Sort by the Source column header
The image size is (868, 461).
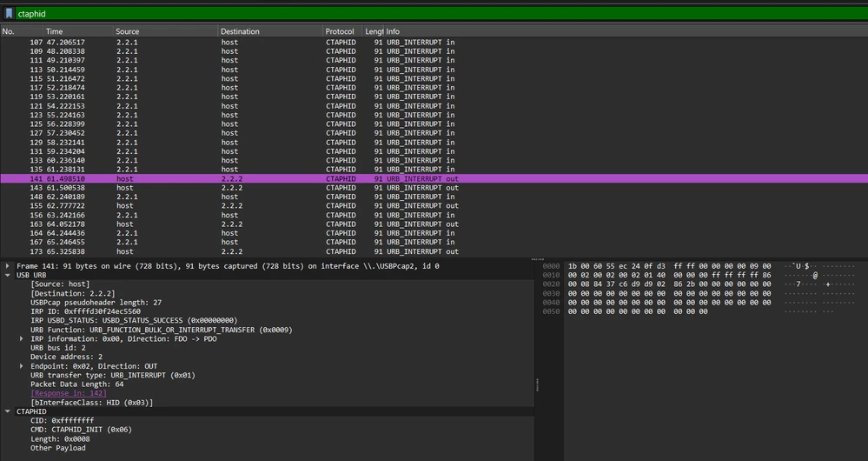coord(165,31)
